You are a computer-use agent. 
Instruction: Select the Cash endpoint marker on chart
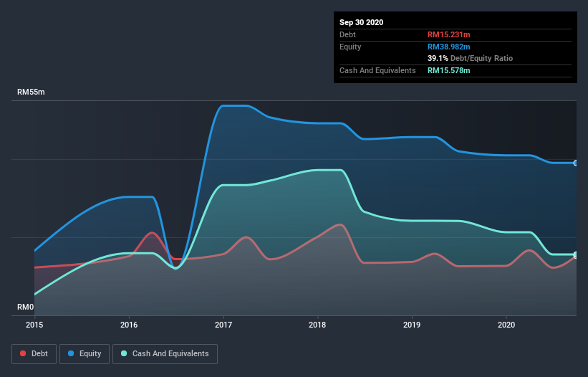click(x=576, y=254)
